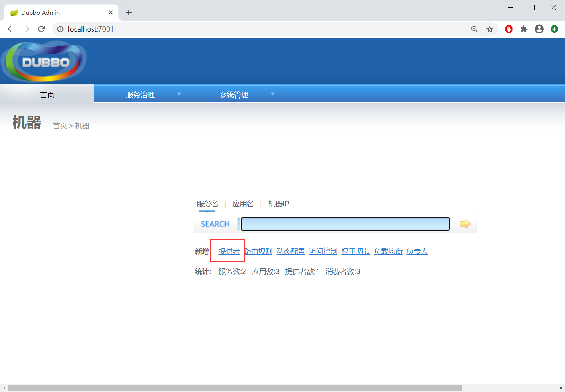
Task: Click the 提供者数:1 statistic
Action: coord(302,271)
